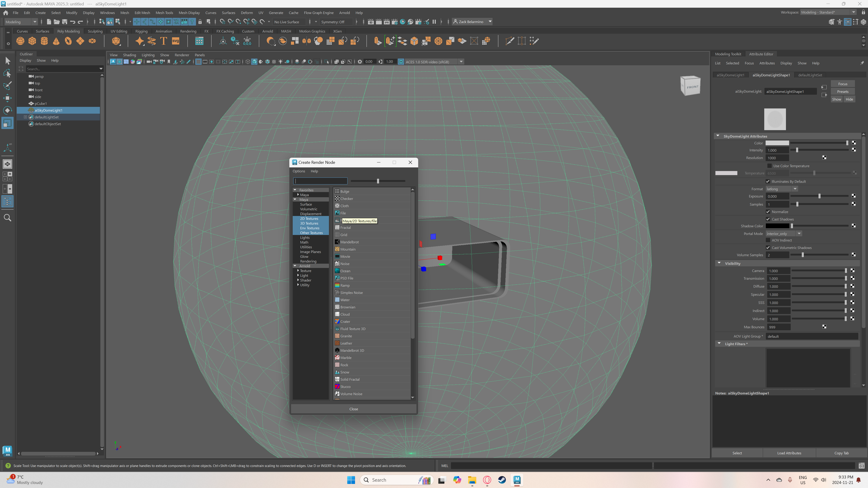Toggle Cast Volumetric Shadows checkbox
868x488 pixels.
pos(768,248)
